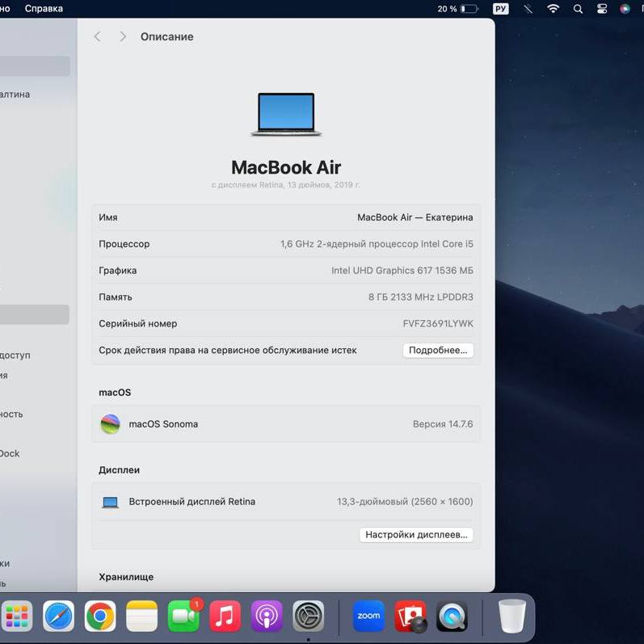Screen dimensions: 644x644
Task: Click the display size 13,3-дюймовый (2560 × 1600)
Action: click(405, 502)
